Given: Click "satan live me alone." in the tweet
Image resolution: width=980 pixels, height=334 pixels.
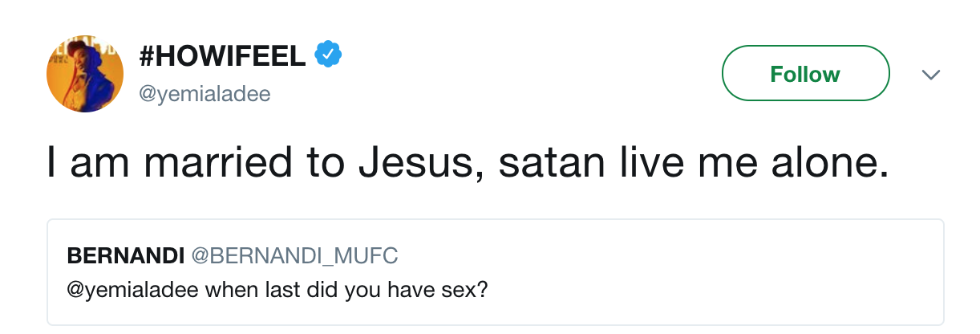Looking at the screenshot, I should (x=693, y=163).
